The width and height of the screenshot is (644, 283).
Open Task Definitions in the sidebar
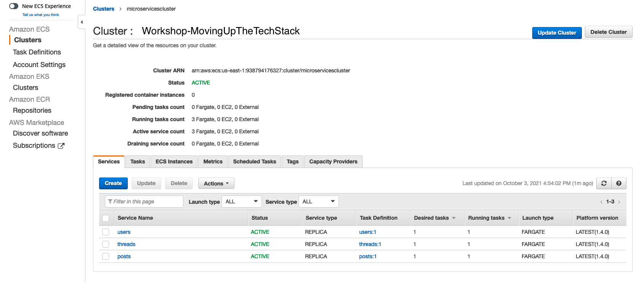tap(37, 52)
